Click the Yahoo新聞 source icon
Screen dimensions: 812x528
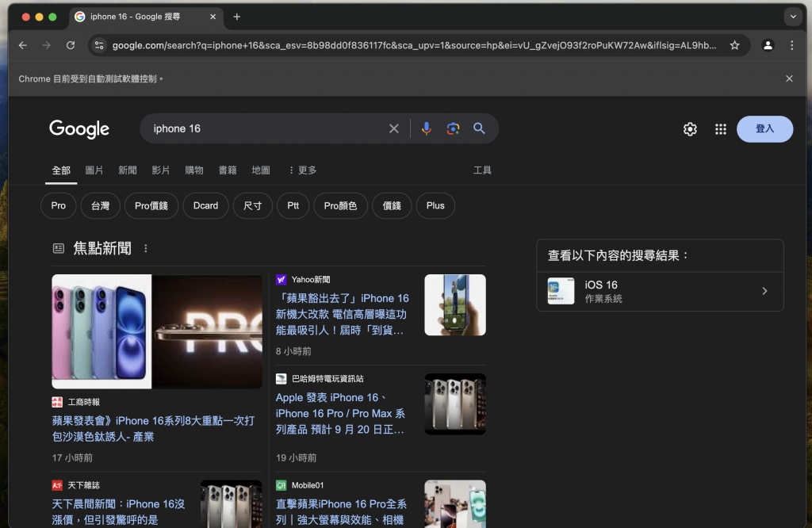[282, 280]
